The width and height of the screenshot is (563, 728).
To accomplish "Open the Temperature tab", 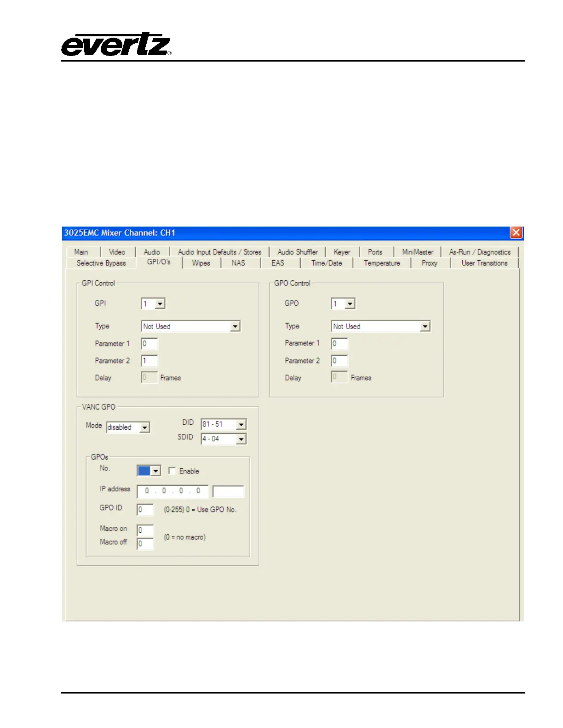I will coord(382,263).
